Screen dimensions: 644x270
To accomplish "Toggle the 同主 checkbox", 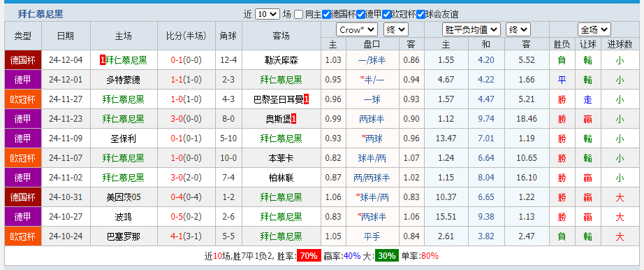I will (298, 15).
